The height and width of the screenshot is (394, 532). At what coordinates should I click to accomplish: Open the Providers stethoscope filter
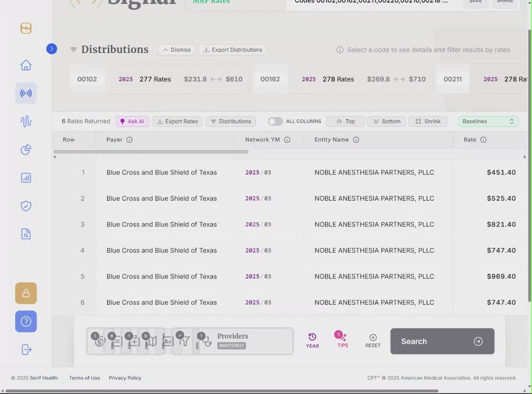point(206,341)
